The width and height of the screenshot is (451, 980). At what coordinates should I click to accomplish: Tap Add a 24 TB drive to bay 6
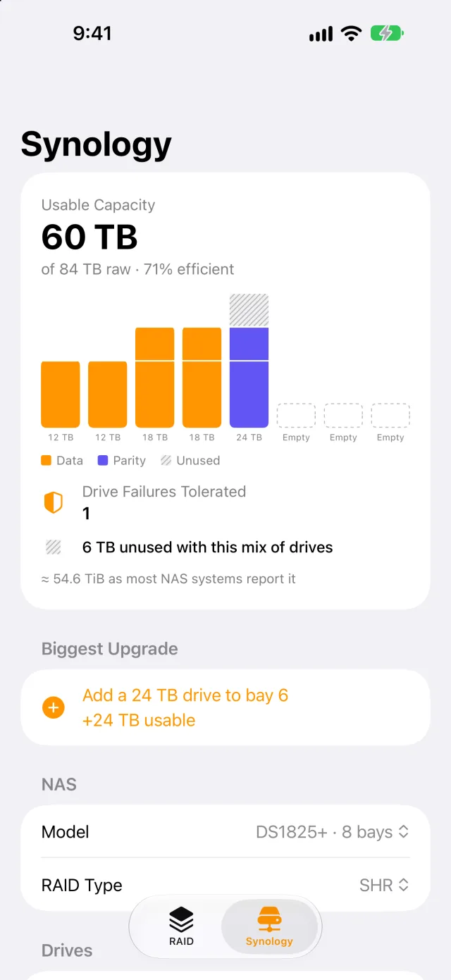tap(185, 695)
